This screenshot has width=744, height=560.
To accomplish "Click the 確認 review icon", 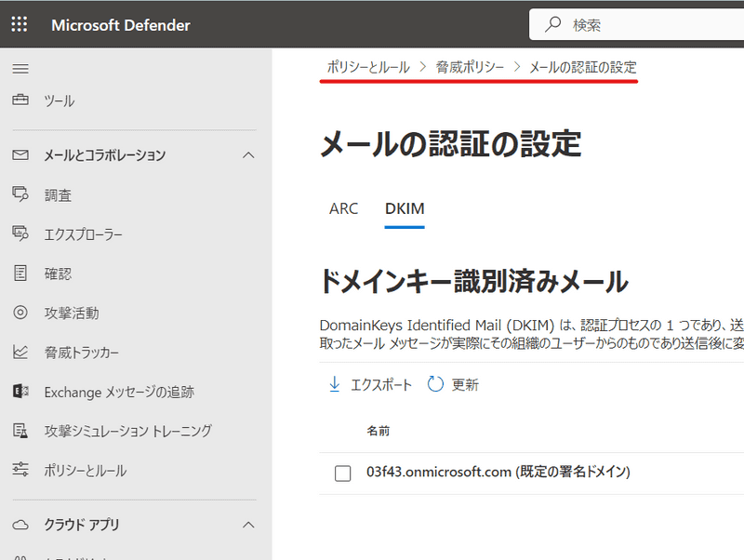I will pyautogui.click(x=20, y=273).
